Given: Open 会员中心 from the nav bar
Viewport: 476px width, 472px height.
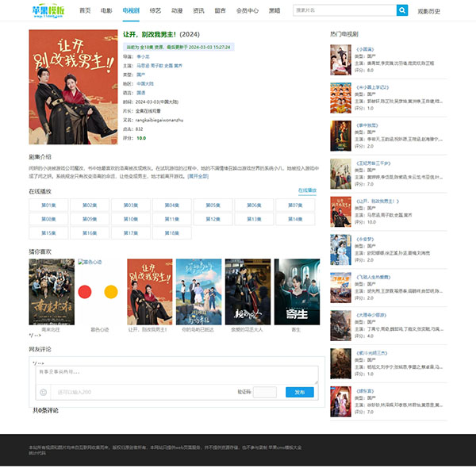Looking at the screenshot, I should (x=248, y=11).
